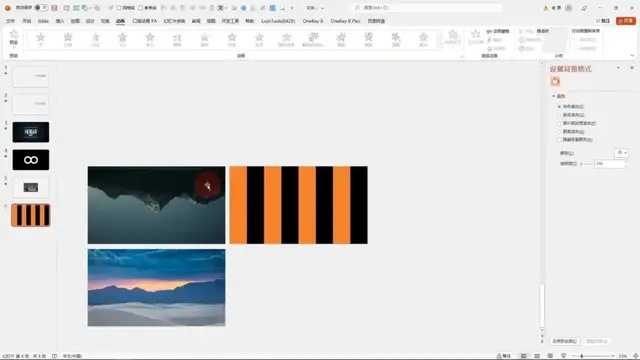Click the pen icon in title bar
This screenshot has width=640, height=360.
[x=584, y=8]
